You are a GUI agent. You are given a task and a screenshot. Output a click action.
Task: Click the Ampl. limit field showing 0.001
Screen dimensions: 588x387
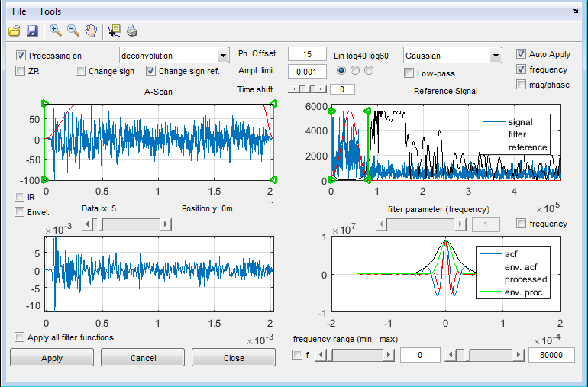(307, 72)
